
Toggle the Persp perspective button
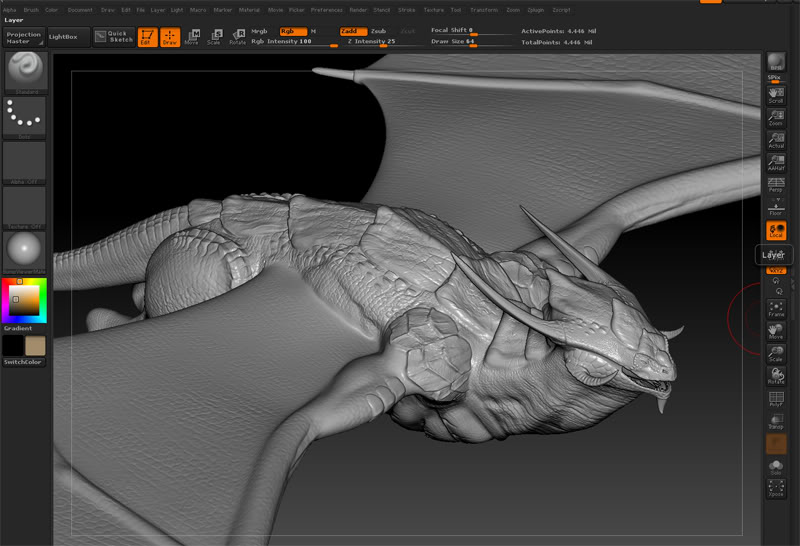coord(776,185)
